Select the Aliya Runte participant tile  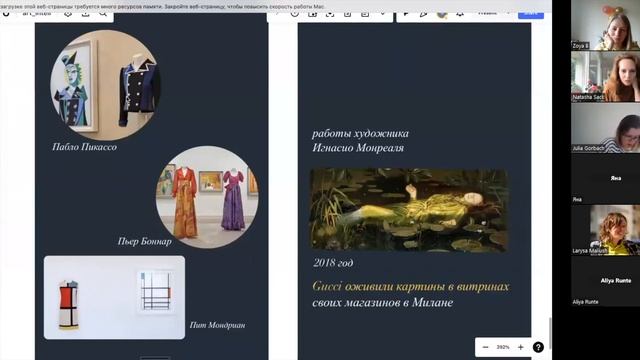tap(605, 281)
